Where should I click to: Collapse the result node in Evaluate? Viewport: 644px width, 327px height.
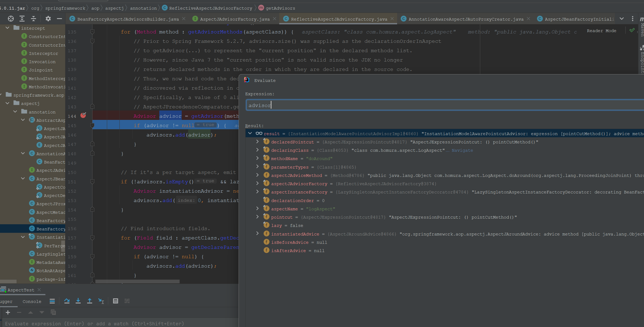coord(250,133)
